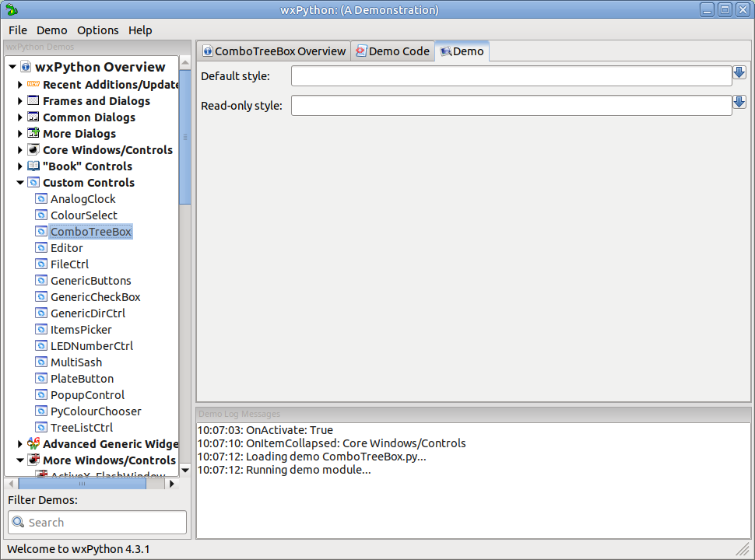Expand the "Book" Controls node

[x=19, y=166]
